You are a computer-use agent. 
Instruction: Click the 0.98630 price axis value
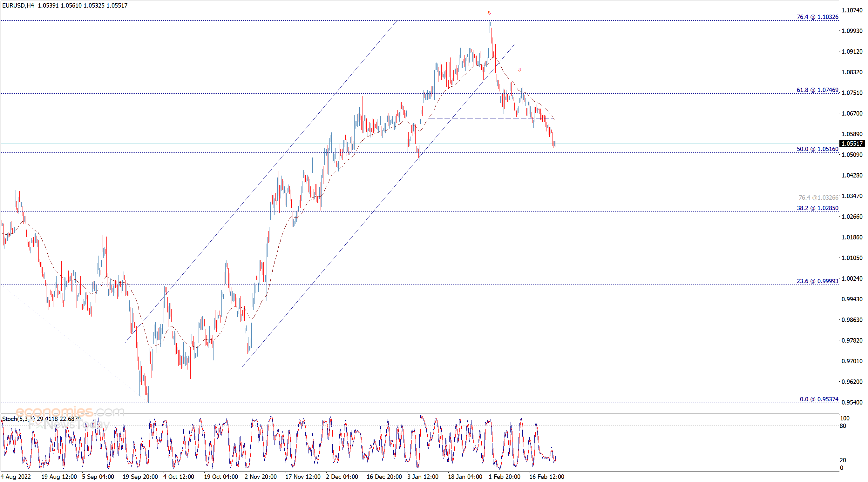coord(852,320)
